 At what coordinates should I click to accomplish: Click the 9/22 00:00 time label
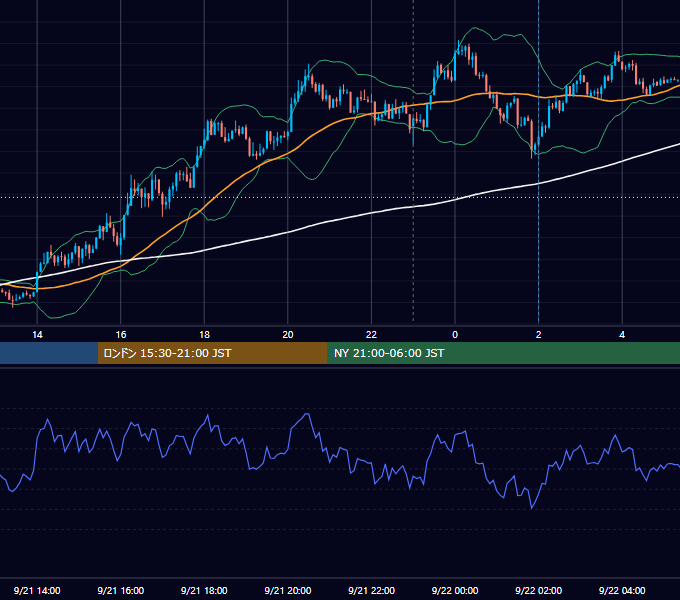click(455, 590)
